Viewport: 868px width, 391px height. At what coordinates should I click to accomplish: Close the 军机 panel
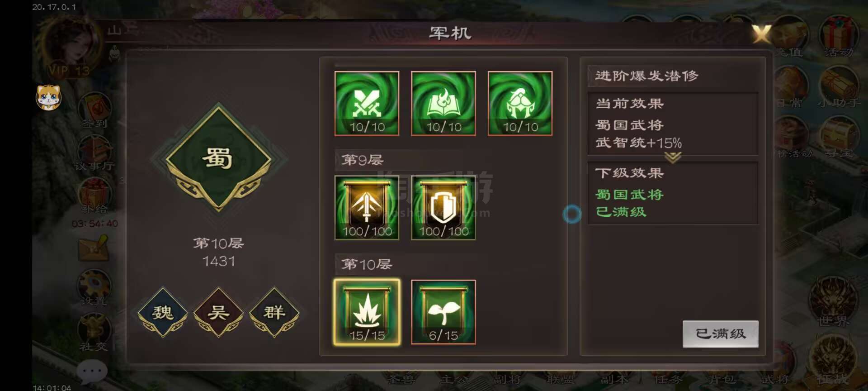(761, 34)
